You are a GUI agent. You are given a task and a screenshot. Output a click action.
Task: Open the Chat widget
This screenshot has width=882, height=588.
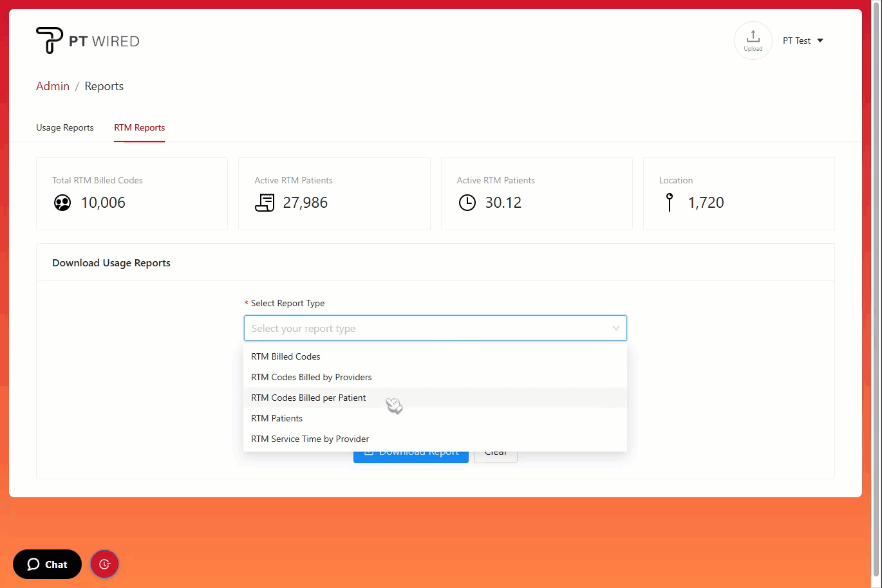47,564
